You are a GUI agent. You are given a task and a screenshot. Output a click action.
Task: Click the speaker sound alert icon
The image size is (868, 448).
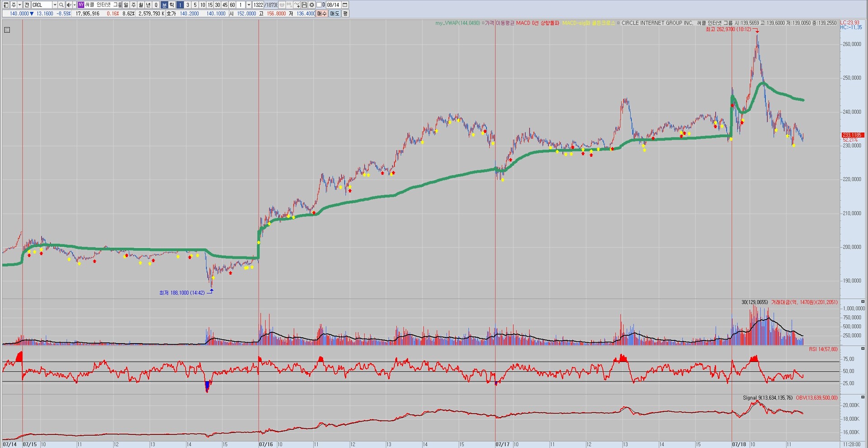(x=69, y=5)
